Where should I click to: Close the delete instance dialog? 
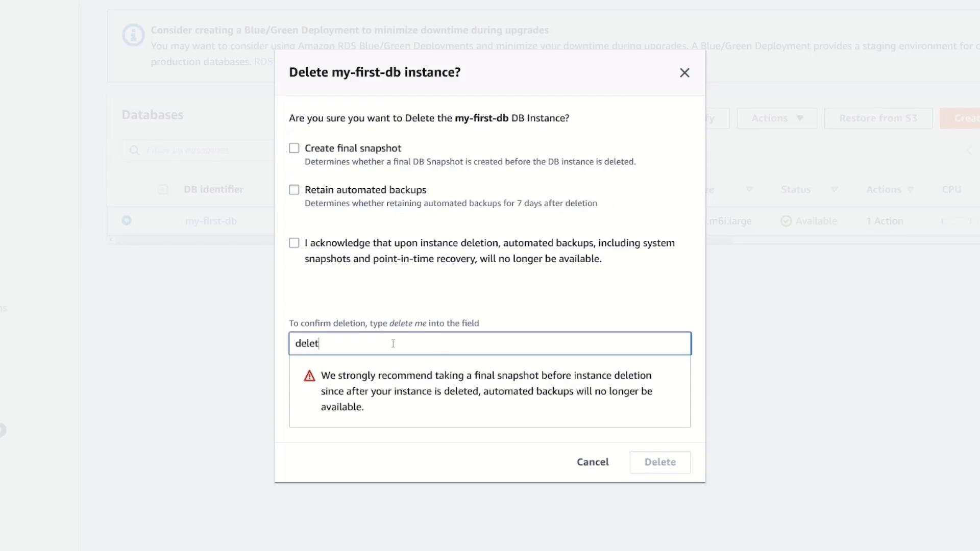[x=684, y=73]
